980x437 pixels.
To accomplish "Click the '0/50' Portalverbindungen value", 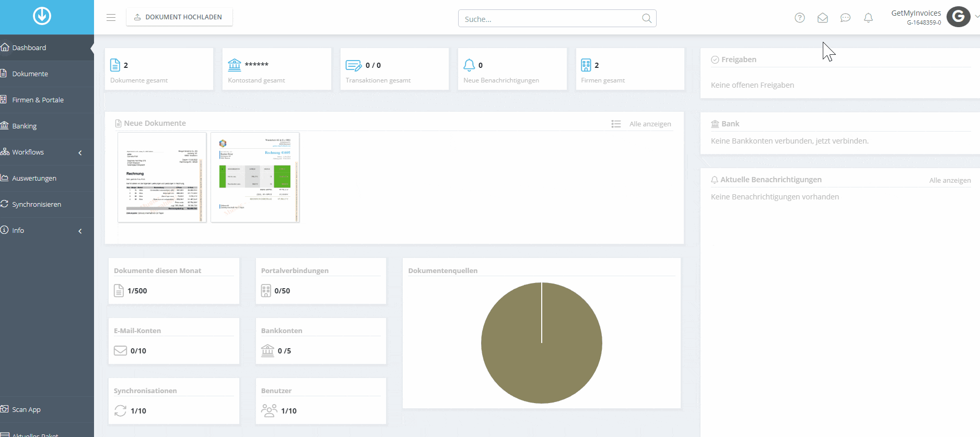I will pyautogui.click(x=282, y=291).
